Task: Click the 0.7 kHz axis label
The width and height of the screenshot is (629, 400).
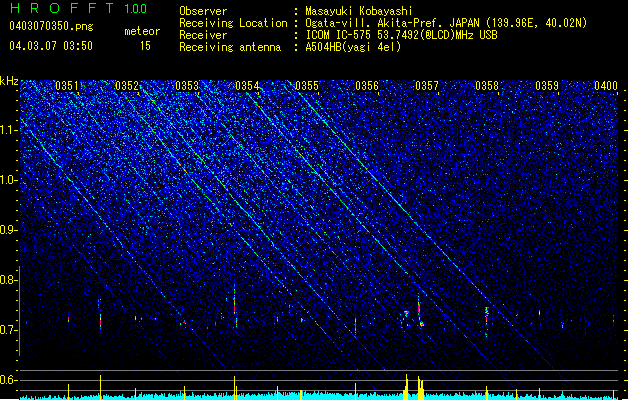Action: point(9,330)
